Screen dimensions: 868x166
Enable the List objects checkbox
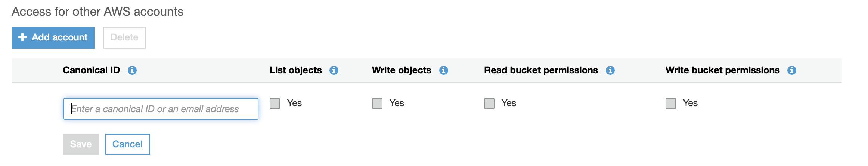(x=275, y=104)
